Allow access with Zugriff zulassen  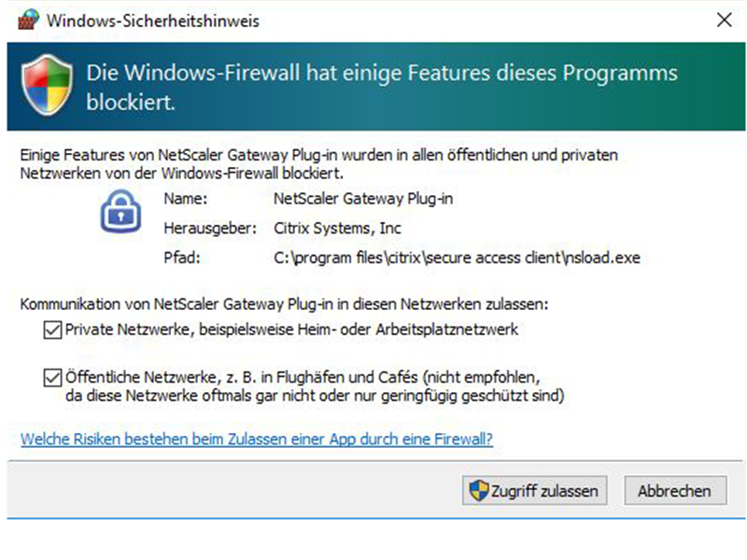point(534,491)
